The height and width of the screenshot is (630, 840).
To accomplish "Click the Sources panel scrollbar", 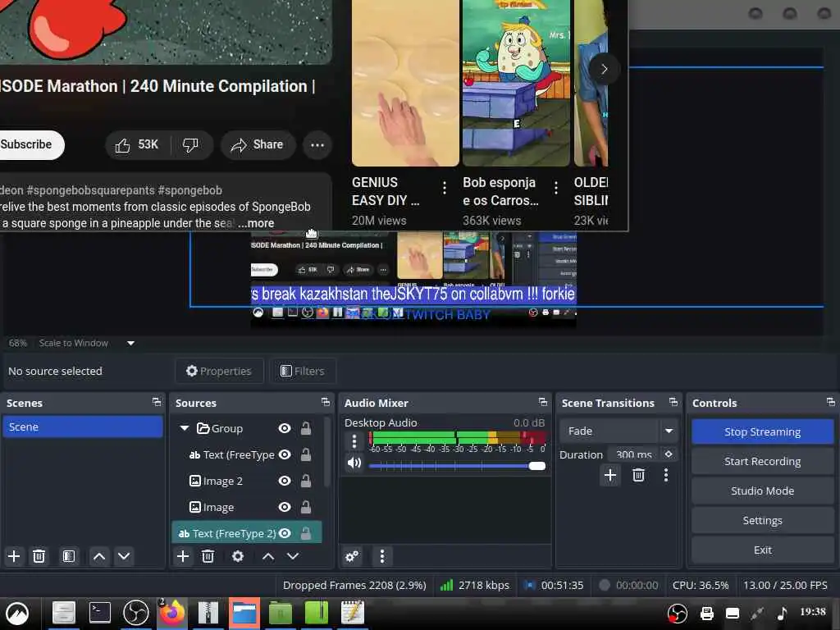I will (326, 453).
